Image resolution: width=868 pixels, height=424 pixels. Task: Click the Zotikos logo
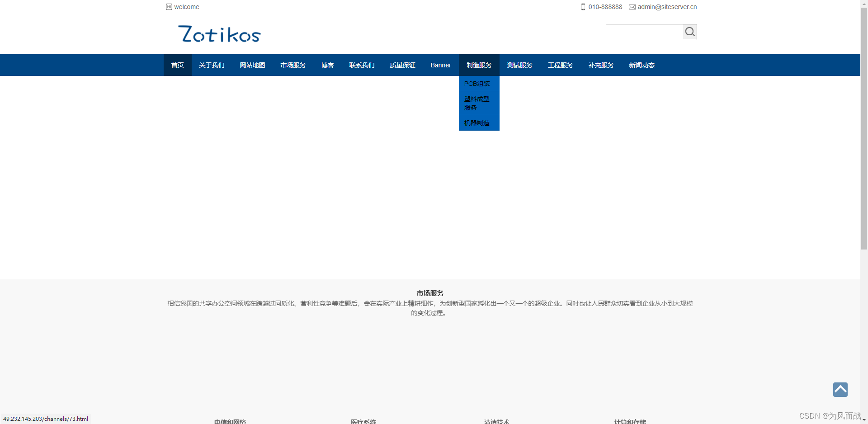point(219,34)
